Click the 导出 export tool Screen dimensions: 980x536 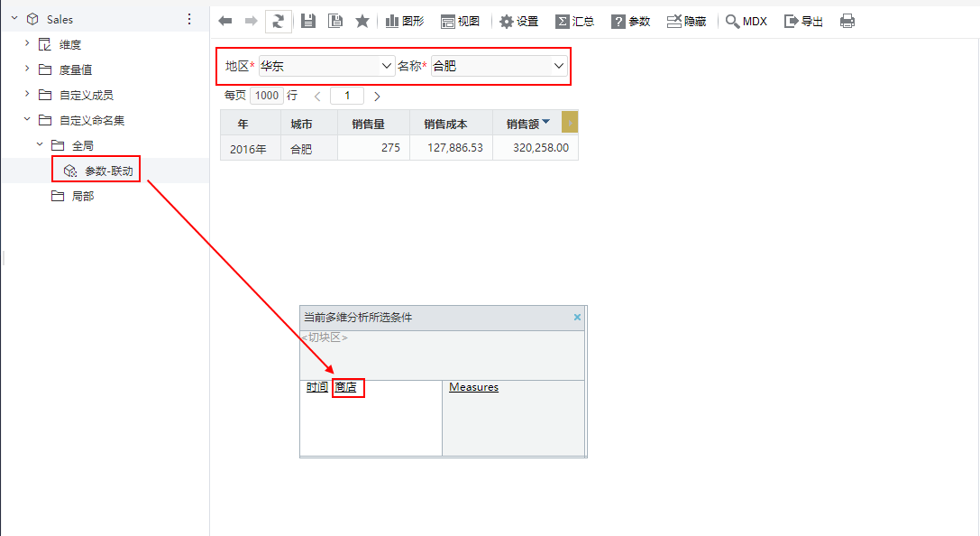[x=804, y=22]
